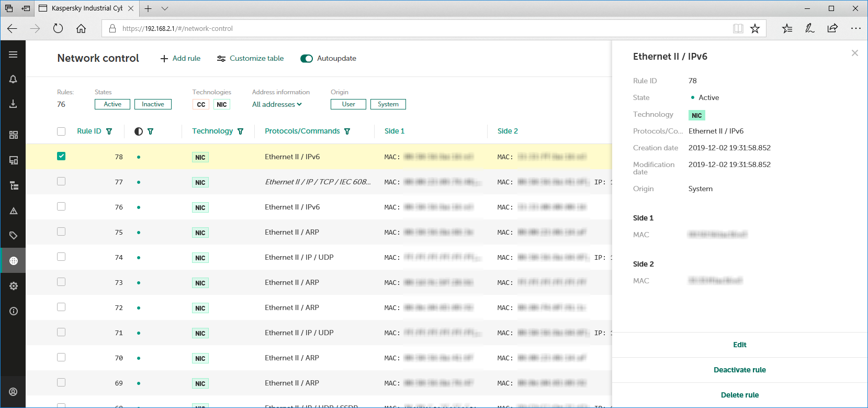This screenshot has width=868, height=408.
Task: Open the notifications bell in sidebar
Action: [13, 79]
